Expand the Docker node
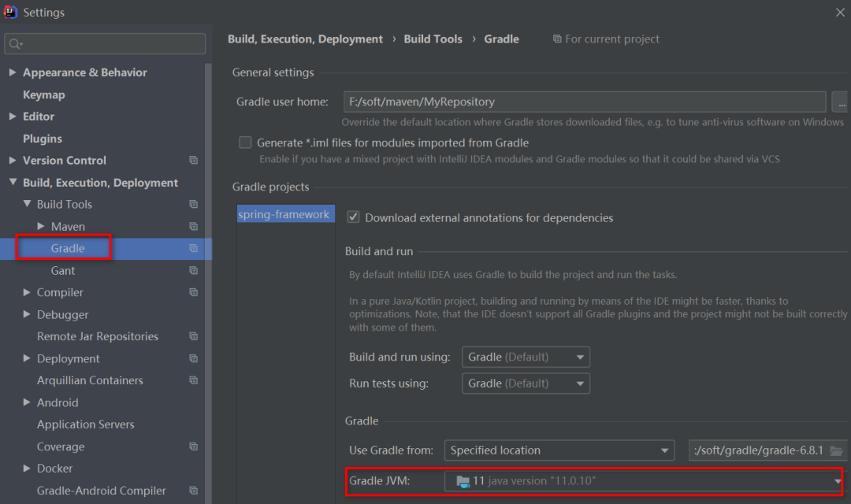 pos(27,469)
